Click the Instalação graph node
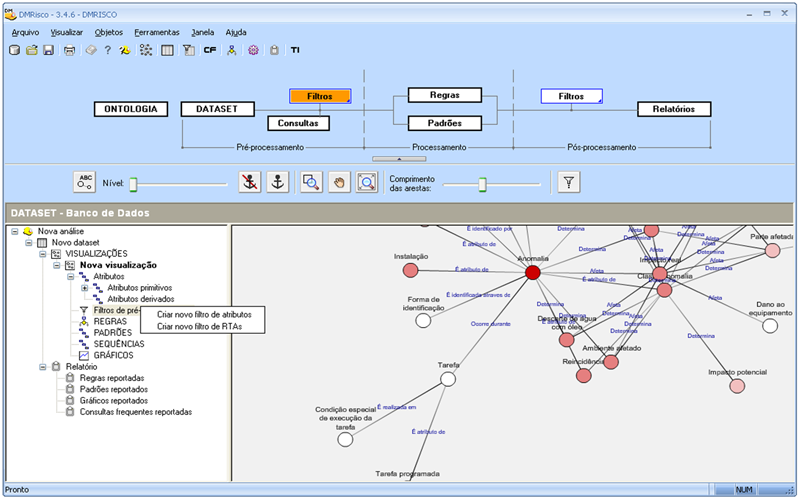This screenshot has height=499, width=800. click(411, 270)
